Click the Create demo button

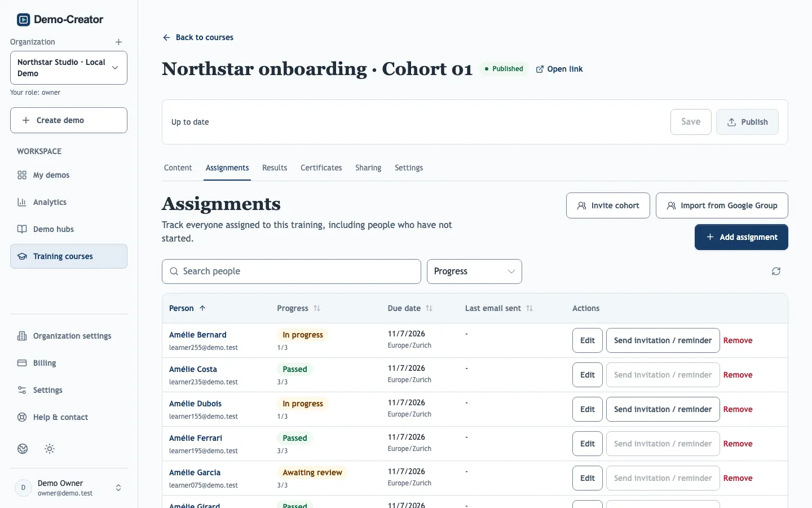tap(69, 120)
